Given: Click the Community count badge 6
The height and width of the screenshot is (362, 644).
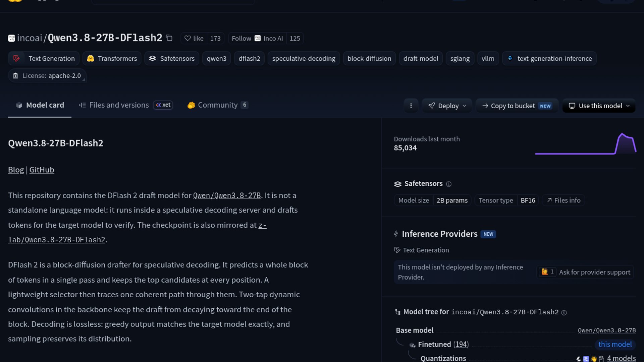Looking at the screenshot, I should point(245,105).
